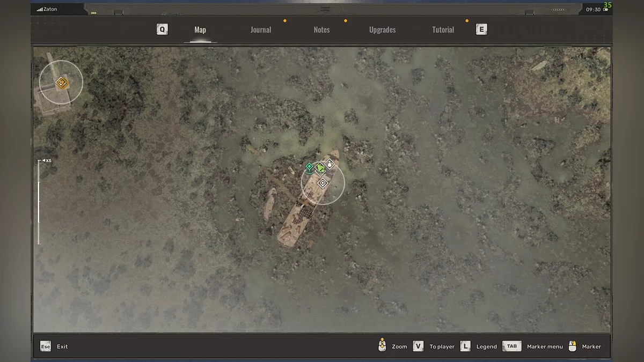This screenshot has width=644, height=362.
Task: Select the teal diamond waypoint marker
Action: [309, 167]
